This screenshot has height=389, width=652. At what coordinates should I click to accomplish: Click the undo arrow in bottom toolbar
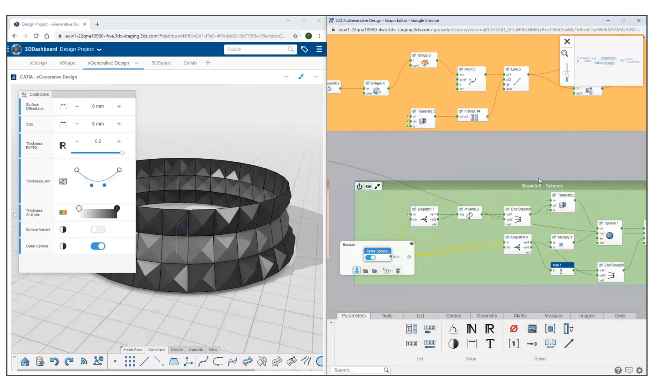54,362
